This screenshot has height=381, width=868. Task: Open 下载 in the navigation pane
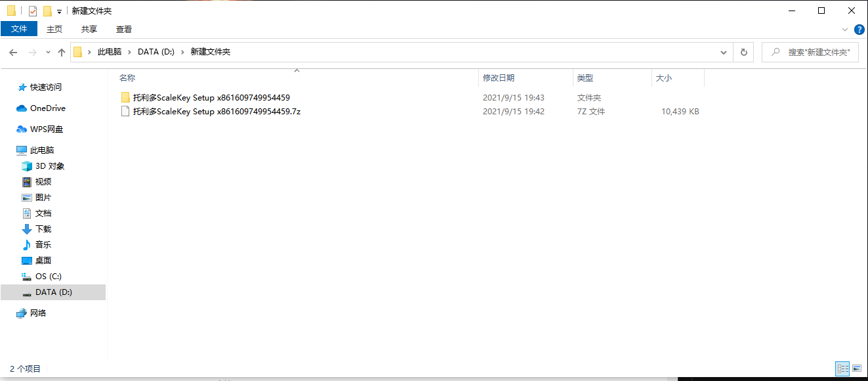(x=43, y=229)
